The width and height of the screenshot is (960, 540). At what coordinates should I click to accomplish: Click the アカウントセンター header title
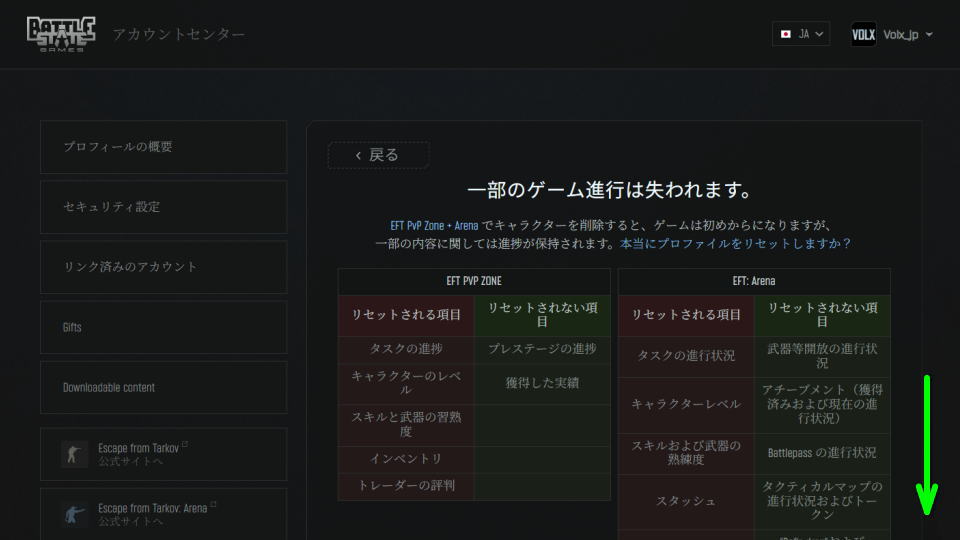click(179, 34)
